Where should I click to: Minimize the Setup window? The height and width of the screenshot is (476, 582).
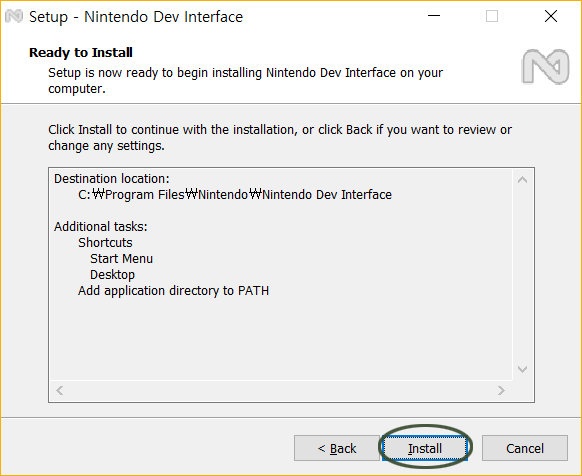[434, 16]
